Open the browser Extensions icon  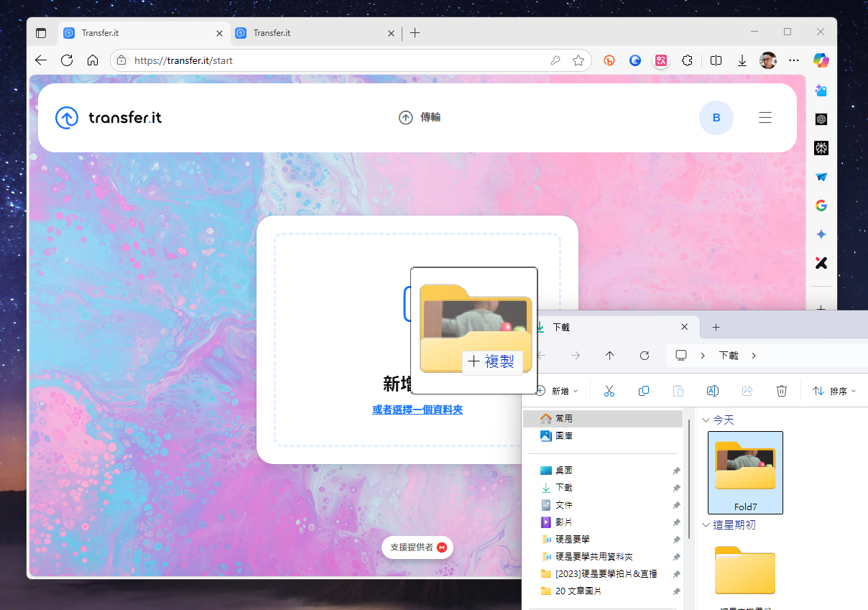click(x=687, y=60)
